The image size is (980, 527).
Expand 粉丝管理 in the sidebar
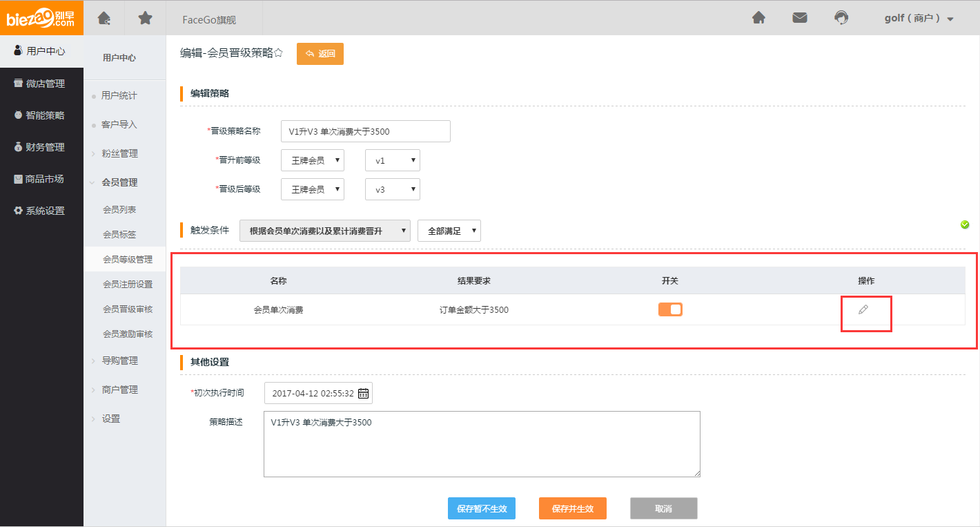119,153
